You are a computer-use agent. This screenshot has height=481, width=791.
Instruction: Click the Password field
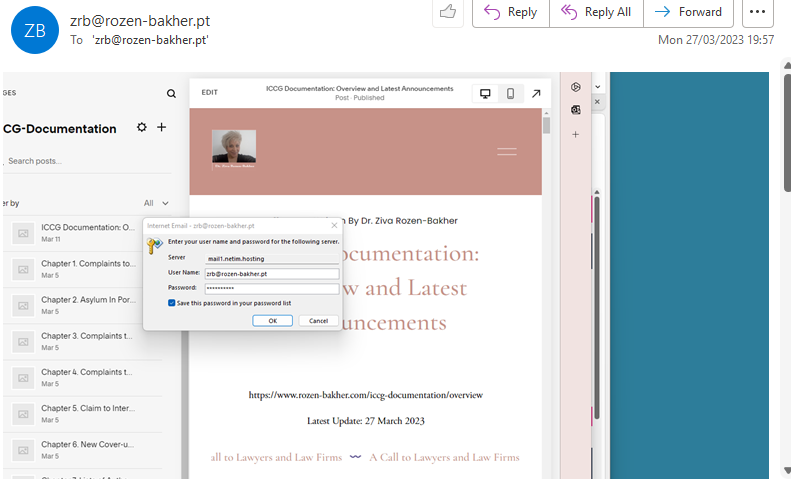pos(272,288)
